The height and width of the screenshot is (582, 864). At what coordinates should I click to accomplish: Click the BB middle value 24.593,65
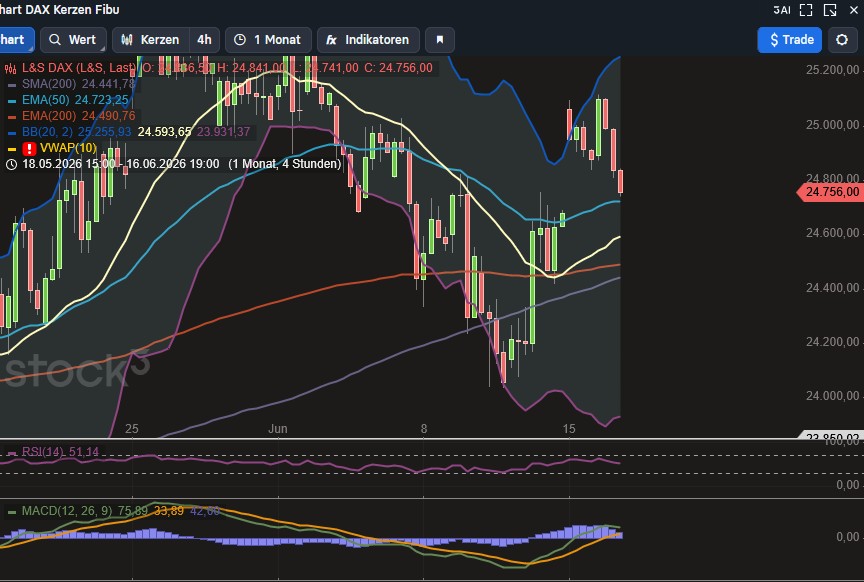coord(164,132)
